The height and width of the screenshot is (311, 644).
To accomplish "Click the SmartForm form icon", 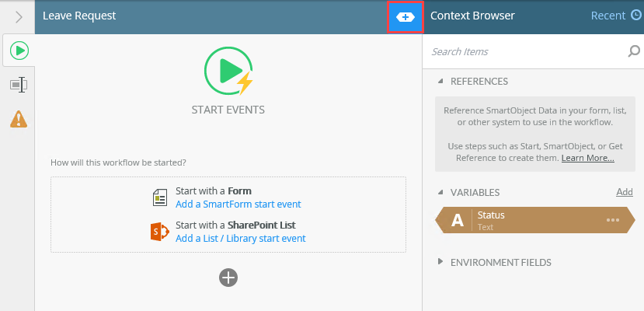I will (161, 197).
